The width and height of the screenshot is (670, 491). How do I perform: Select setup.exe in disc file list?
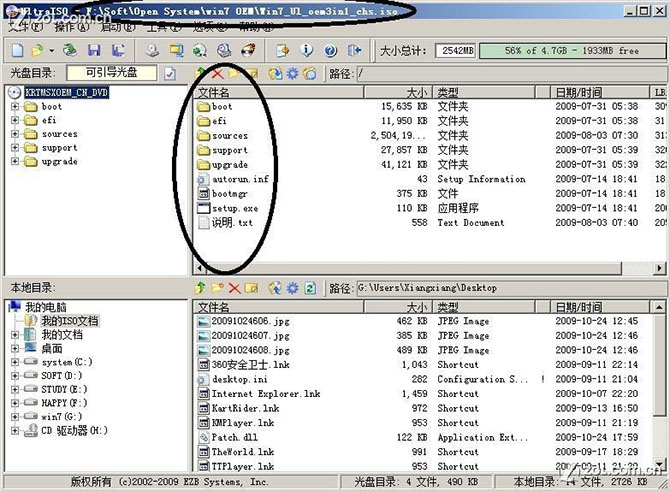click(x=234, y=208)
